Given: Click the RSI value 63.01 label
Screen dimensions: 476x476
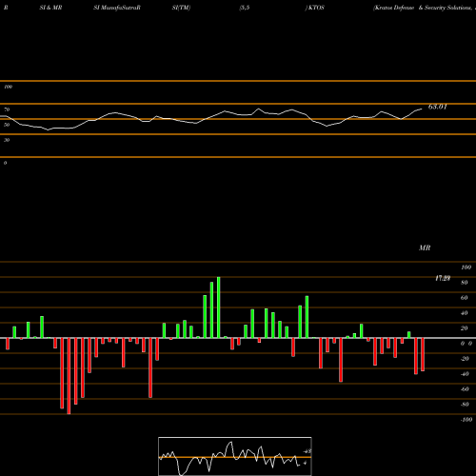Looking at the screenshot, I should coord(438,107).
